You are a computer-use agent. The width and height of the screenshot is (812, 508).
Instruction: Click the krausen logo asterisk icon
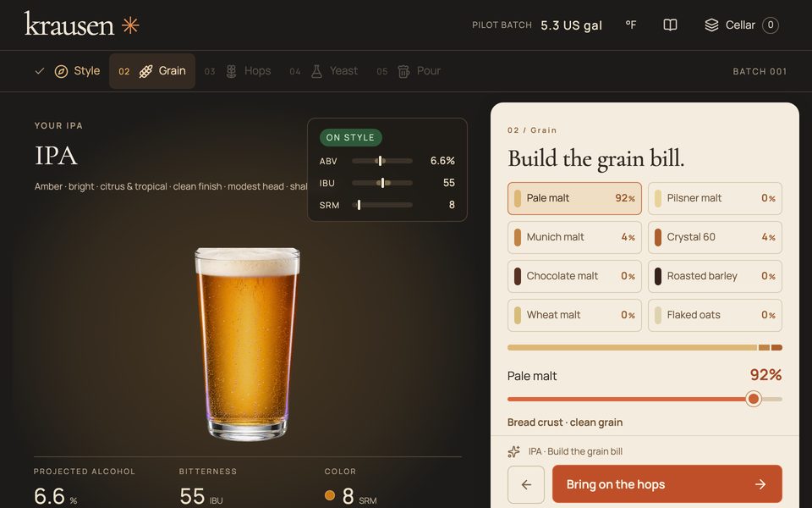coord(130,25)
